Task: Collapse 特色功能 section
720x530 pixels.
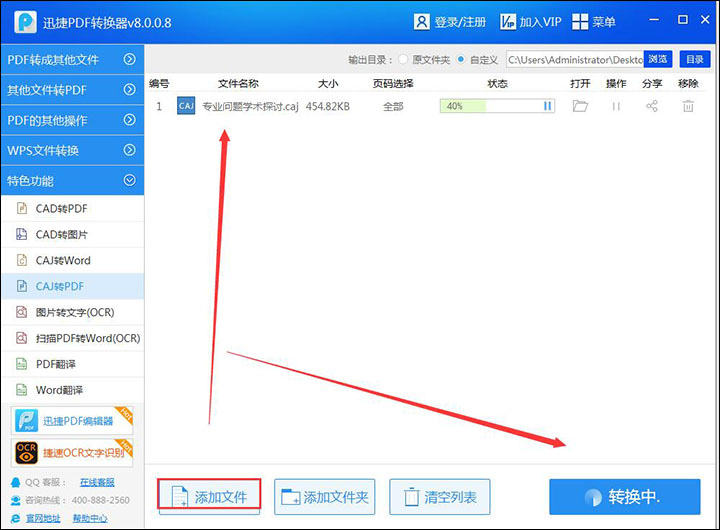Action: [73, 180]
